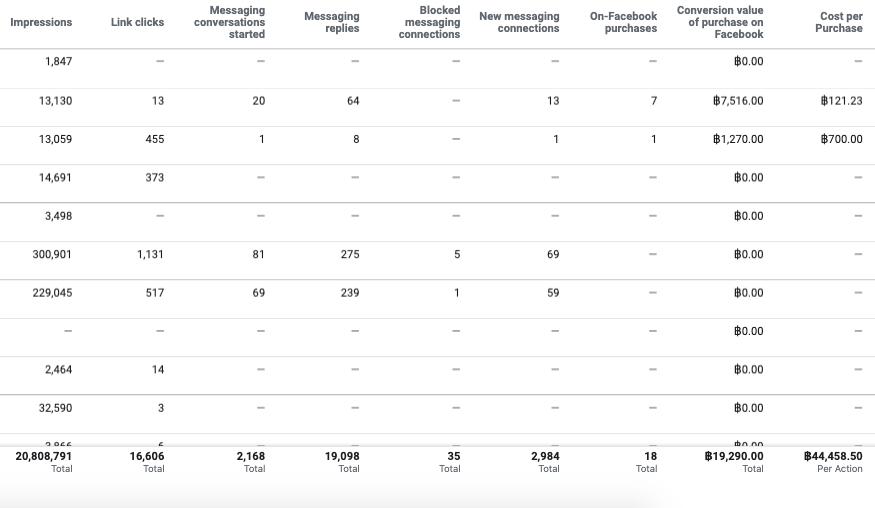Select the ฿7,516.00 conversion value cell
Image resolution: width=875 pixels, height=508 pixels.
point(738,101)
